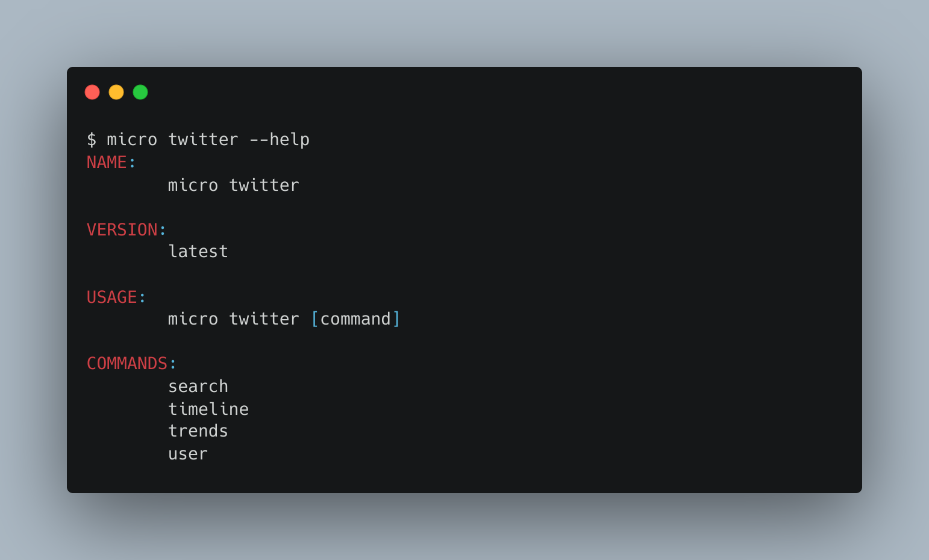Screen dimensions: 929x560
Task: Click the word micro in the prompt line
Action: pos(132,140)
